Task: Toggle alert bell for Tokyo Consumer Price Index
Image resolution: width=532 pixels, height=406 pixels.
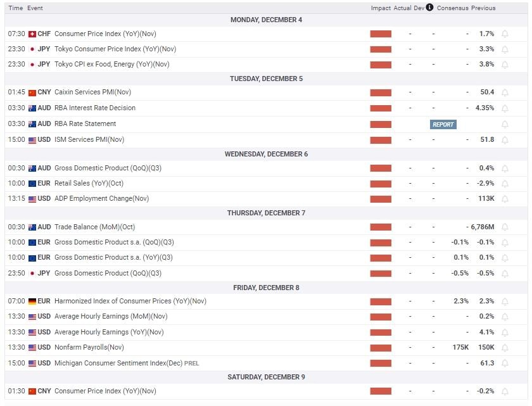Action: [505, 49]
